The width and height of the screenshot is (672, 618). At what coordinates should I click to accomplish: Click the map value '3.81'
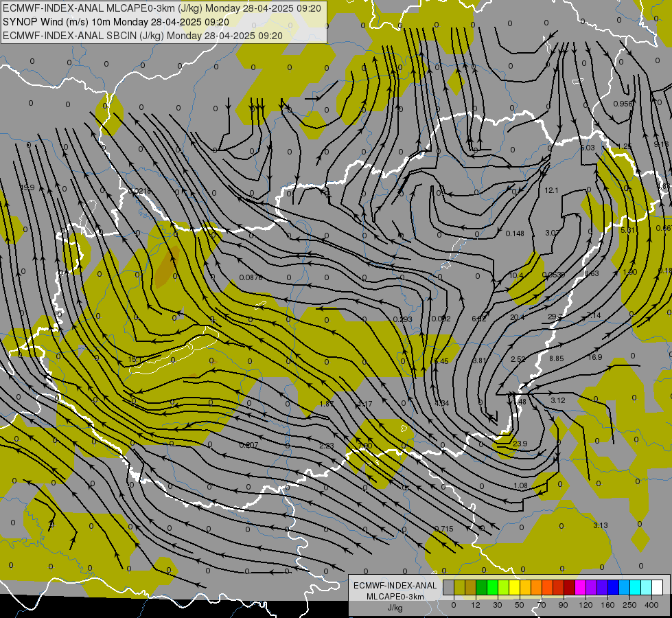click(x=480, y=360)
